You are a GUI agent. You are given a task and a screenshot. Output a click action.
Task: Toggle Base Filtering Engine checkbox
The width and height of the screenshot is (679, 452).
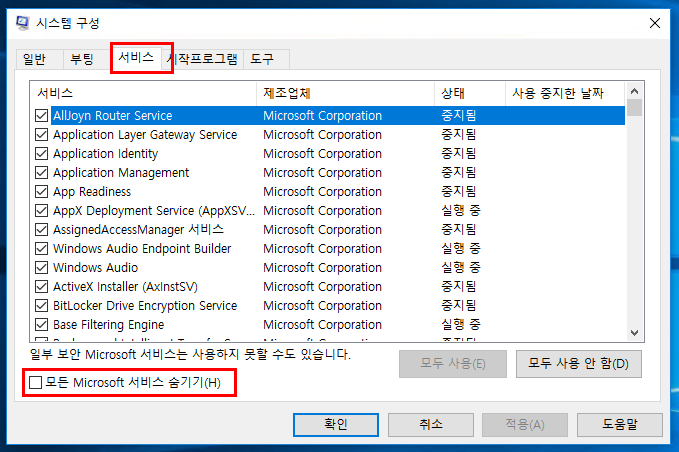41,325
